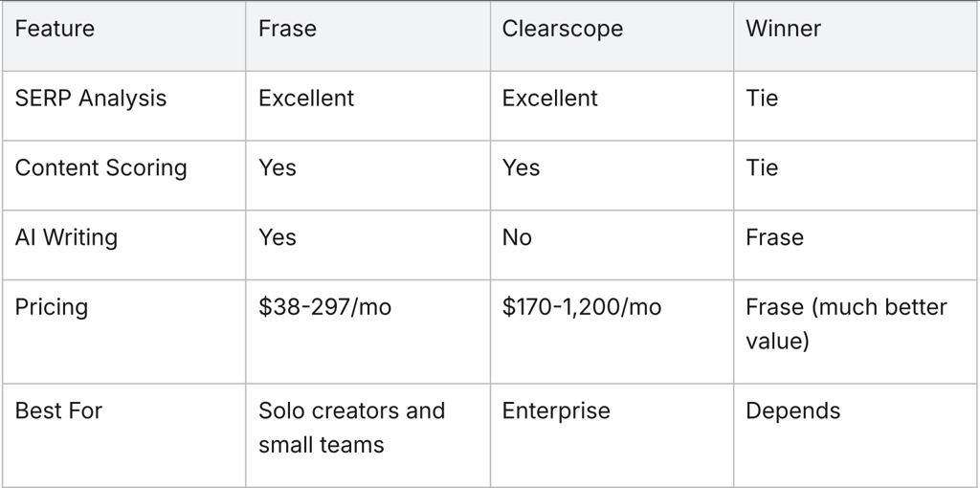Viewport: 980px width, 488px height.
Task: Click Excellent under the Clearscope column
Action: point(549,99)
